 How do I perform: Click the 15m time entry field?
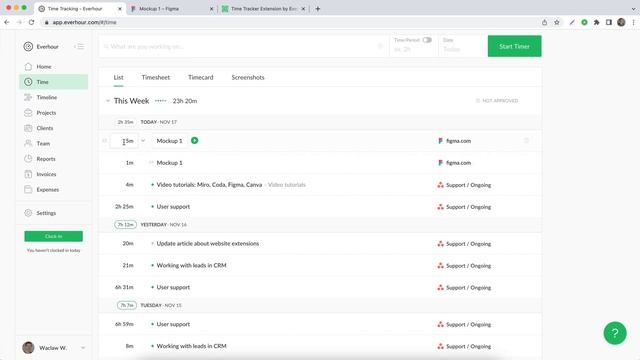(x=124, y=141)
